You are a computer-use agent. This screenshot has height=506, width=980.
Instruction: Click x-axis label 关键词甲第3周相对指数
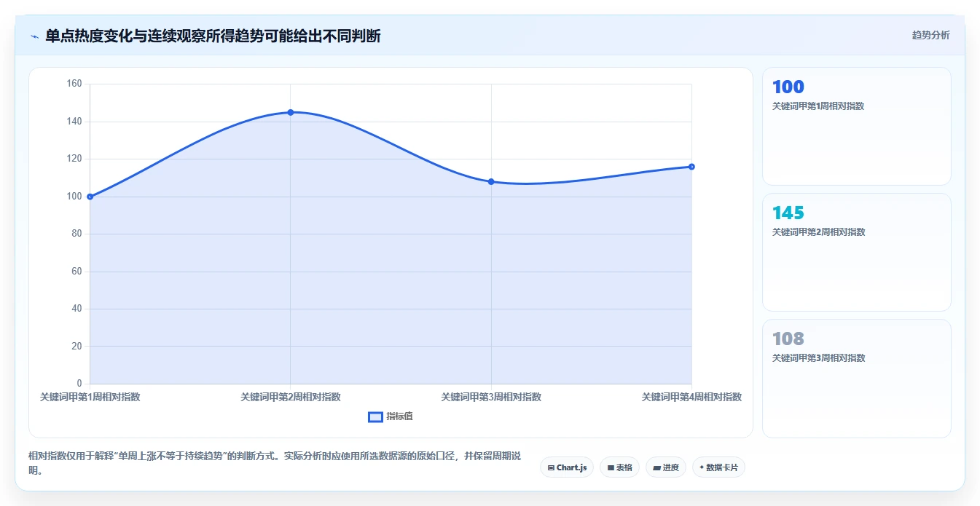pos(491,397)
